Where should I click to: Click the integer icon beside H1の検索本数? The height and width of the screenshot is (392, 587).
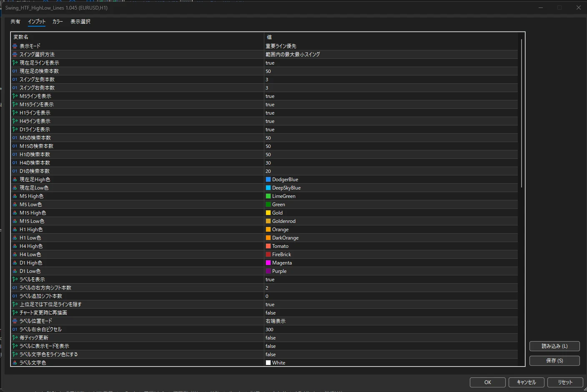[15, 155]
